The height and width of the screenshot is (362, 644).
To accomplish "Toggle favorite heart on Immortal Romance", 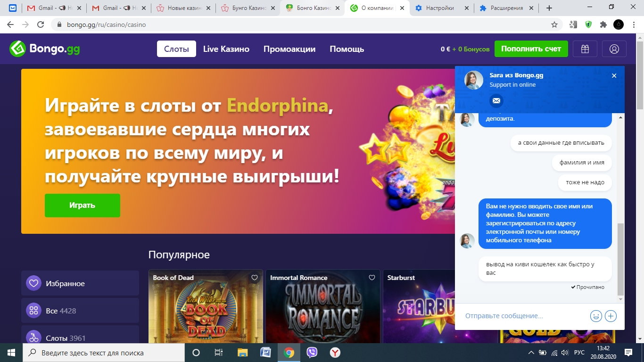I will point(372,278).
